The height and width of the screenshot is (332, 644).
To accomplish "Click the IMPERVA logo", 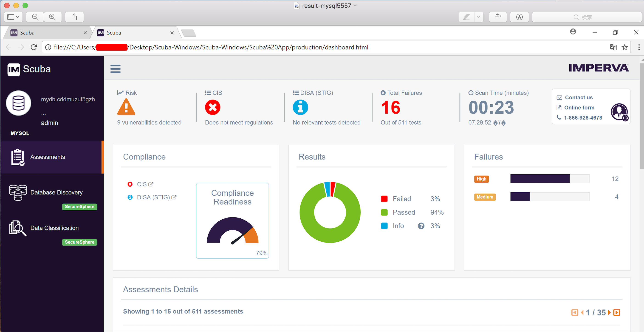I will pos(599,68).
